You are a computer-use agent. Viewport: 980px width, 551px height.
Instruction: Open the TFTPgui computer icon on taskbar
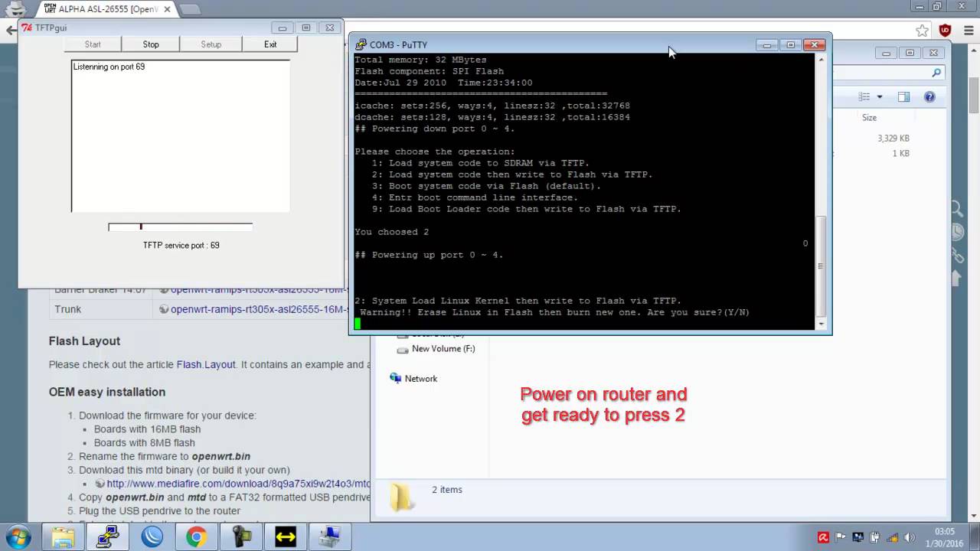click(330, 536)
